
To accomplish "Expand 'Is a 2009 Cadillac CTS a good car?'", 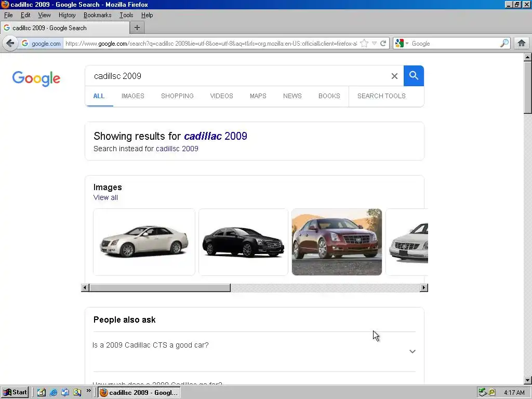I will [x=150, y=345].
